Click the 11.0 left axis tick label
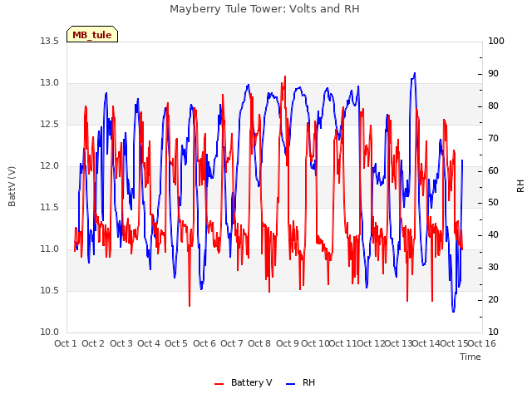This screenshot has width=532, height=399. tap(50, 249)
